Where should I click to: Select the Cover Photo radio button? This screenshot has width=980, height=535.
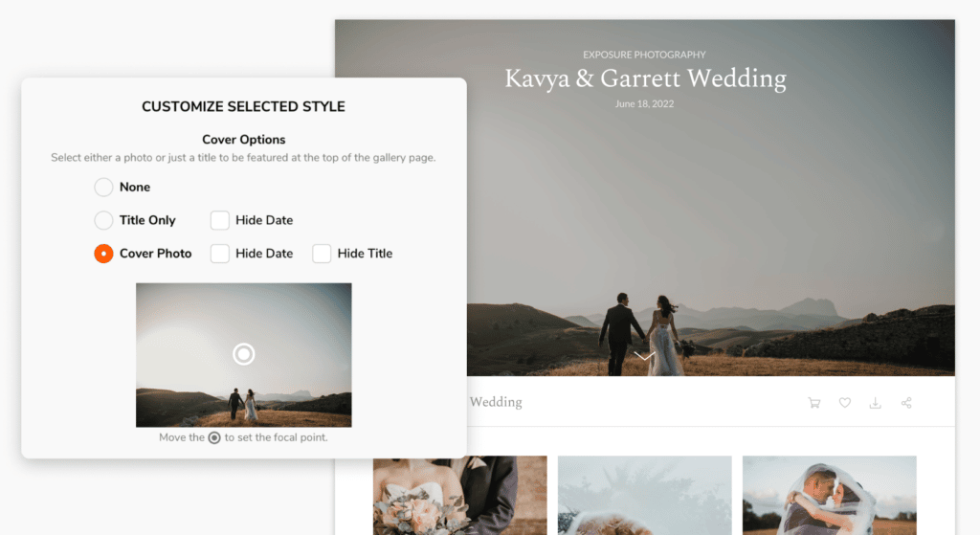coord(103,254)
